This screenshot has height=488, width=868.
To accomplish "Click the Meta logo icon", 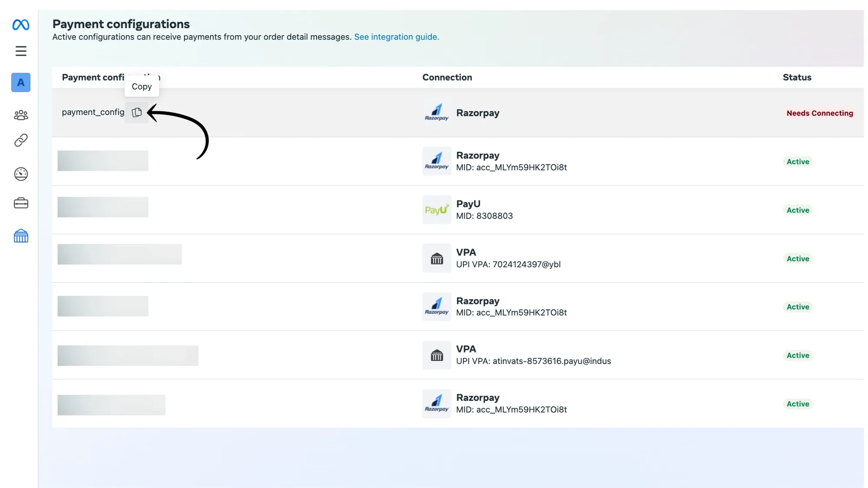I will click(21, 25).
